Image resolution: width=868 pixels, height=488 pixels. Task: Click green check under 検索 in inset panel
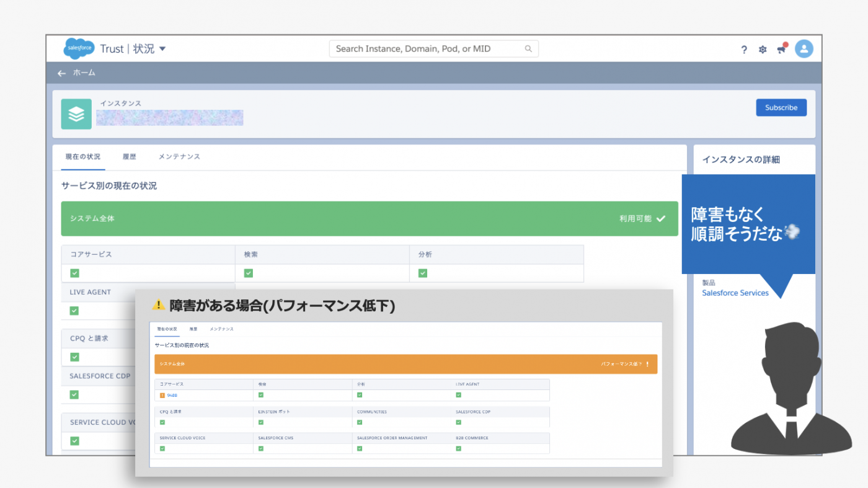pyautogui.click(x=261, y=394)
